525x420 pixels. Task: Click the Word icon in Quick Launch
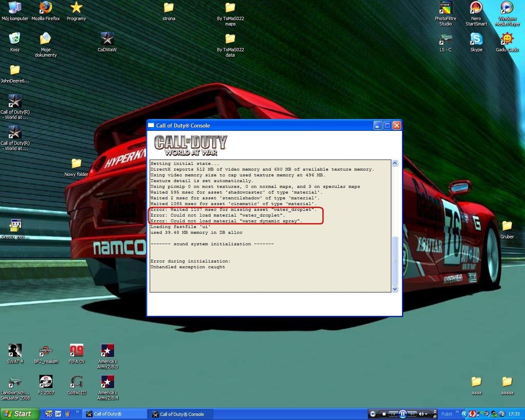[58, 414]
